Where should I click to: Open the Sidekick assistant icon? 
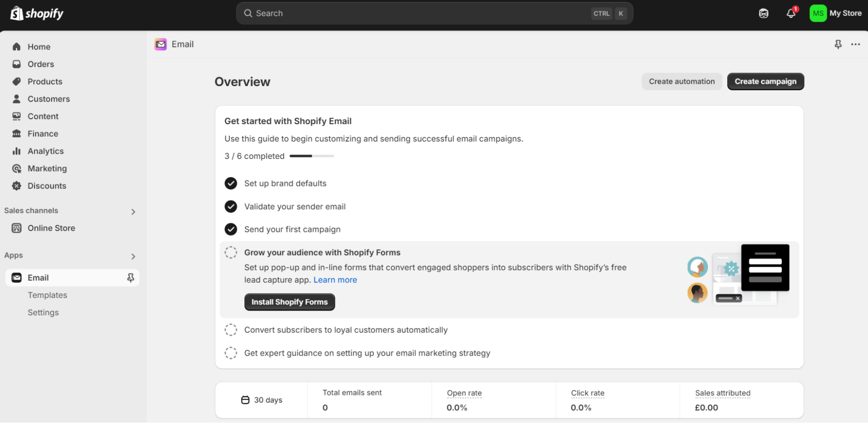point(763,13)
